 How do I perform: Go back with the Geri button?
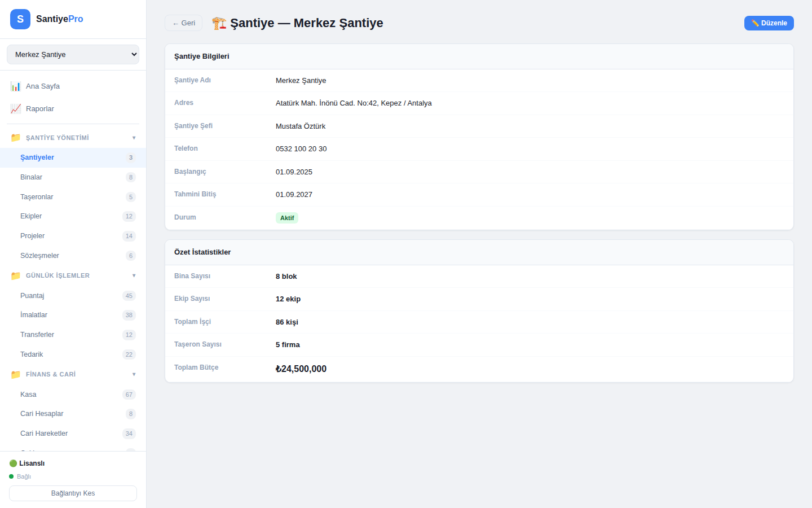(183, 23)
